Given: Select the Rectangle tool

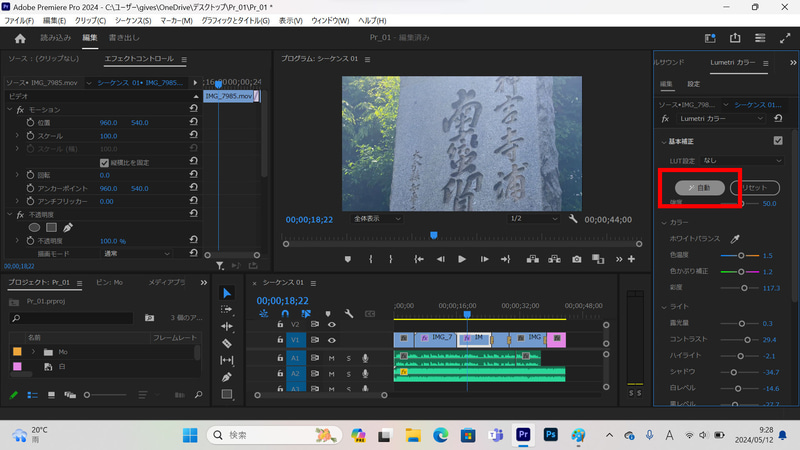Looking at the screenshot, I should click(x=227, y=394).
